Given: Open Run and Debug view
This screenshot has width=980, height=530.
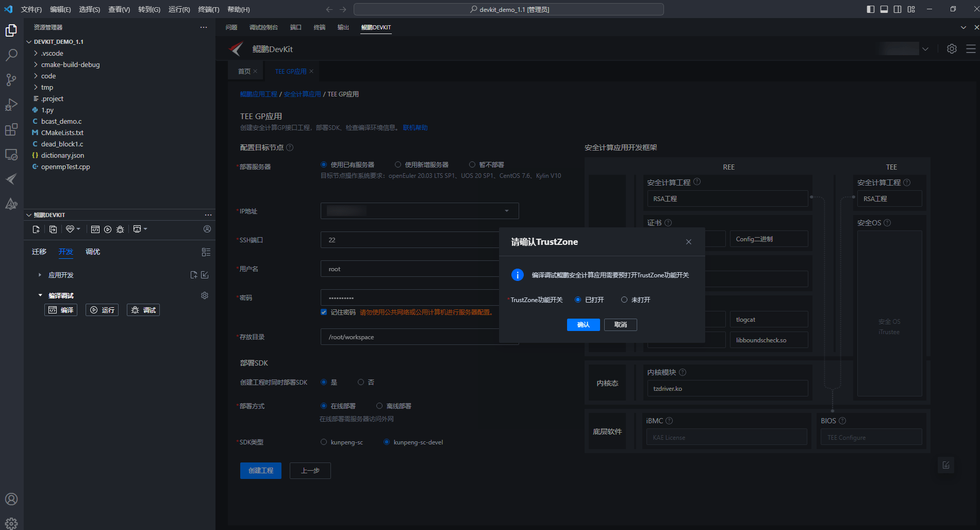Looking at the screenshot, I should point(11,105).
